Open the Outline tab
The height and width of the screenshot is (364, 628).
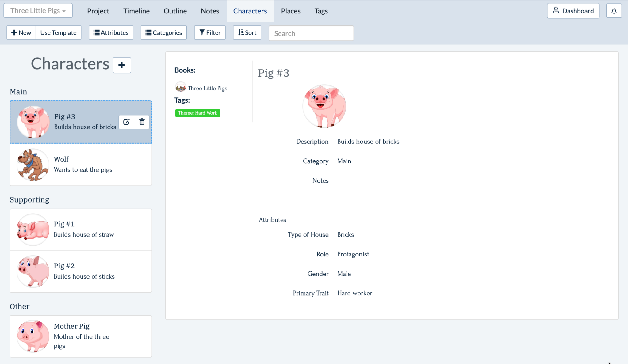pos(175,11)
